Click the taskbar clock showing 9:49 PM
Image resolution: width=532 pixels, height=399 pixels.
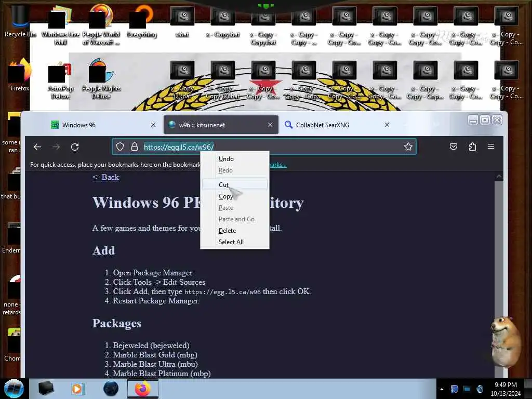click(506, 389)
